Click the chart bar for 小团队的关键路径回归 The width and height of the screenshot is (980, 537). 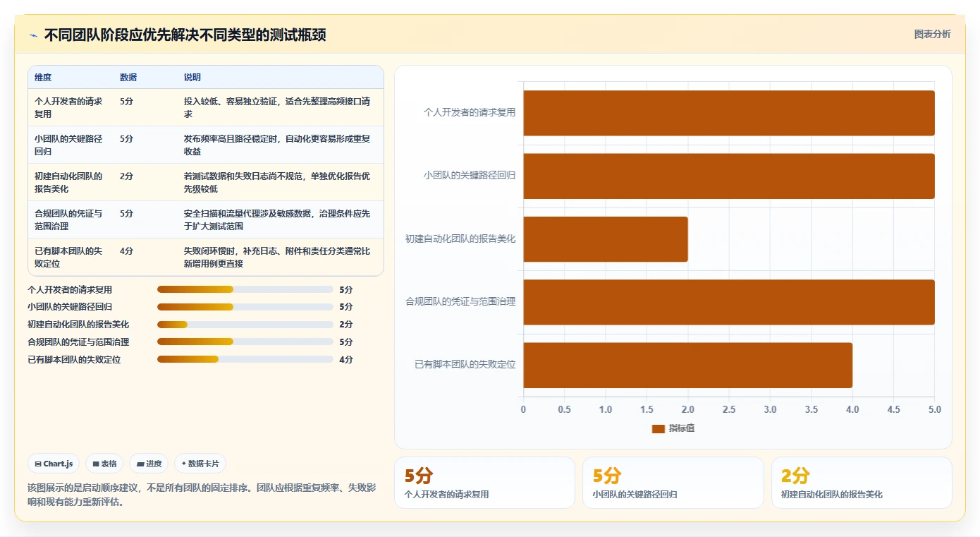click(729, 176)
